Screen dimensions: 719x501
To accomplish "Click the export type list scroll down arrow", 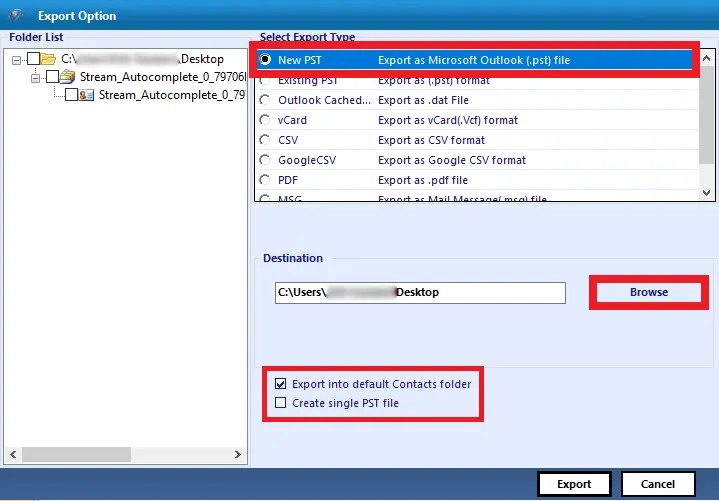I will pos(706,193).
